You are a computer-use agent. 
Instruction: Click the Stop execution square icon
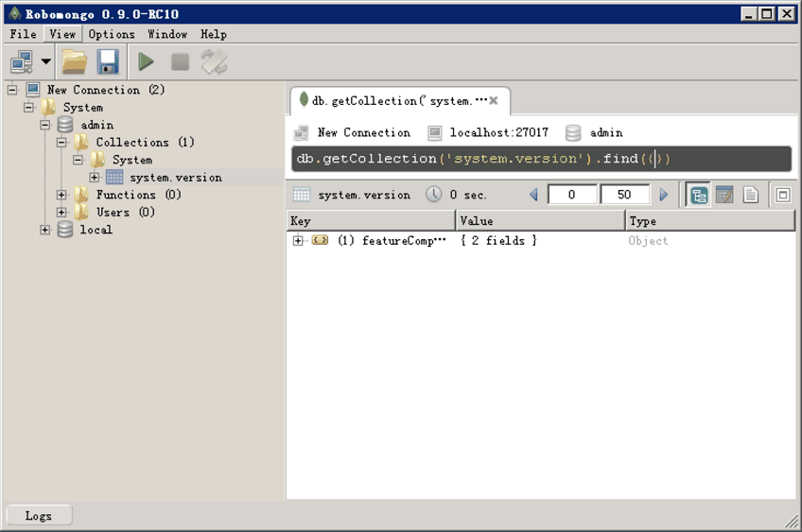coord(180,62)
